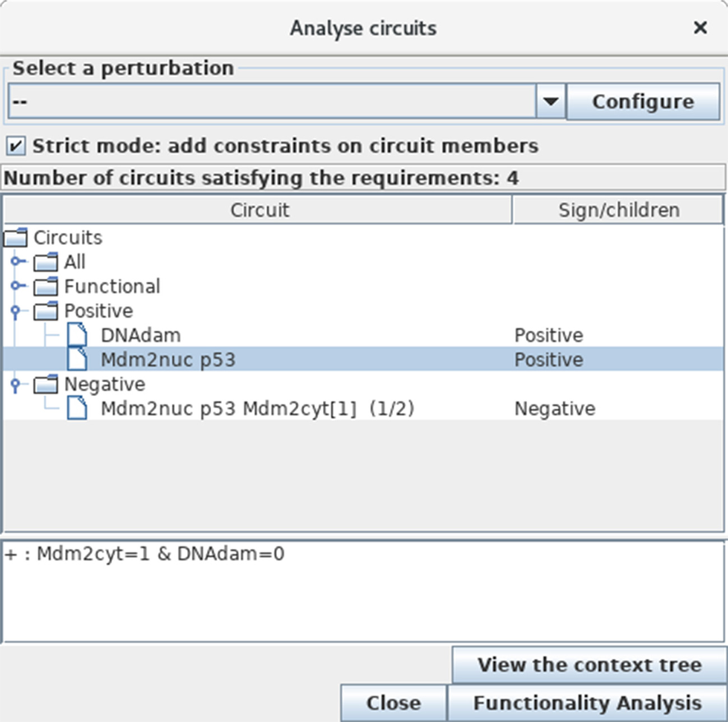Click the Positive folder icon

coord(45,311)
